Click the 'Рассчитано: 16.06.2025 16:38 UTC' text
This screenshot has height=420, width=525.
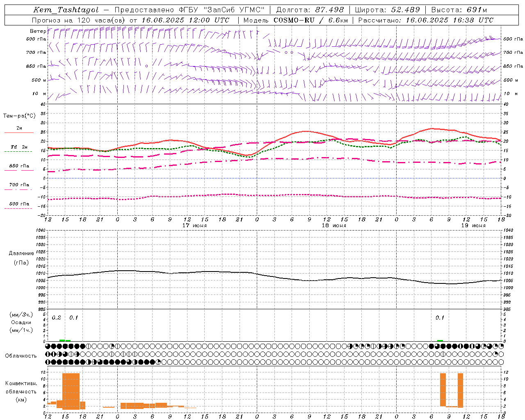pos(426,20)
